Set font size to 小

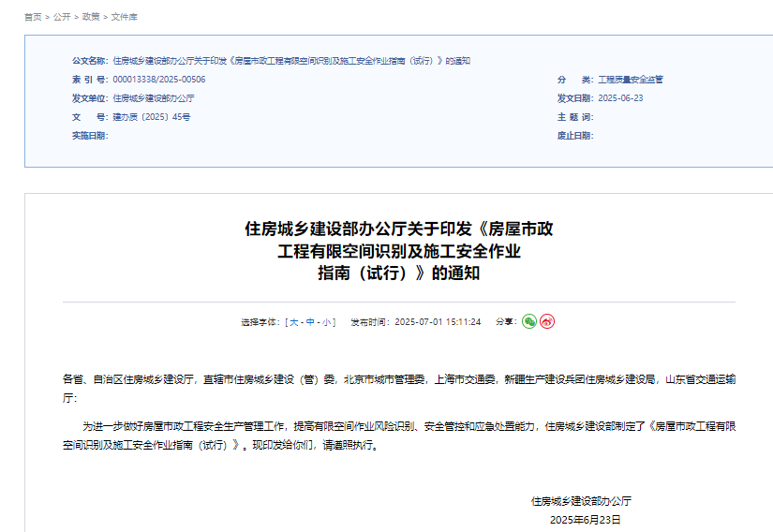click(x=326, y=322)
